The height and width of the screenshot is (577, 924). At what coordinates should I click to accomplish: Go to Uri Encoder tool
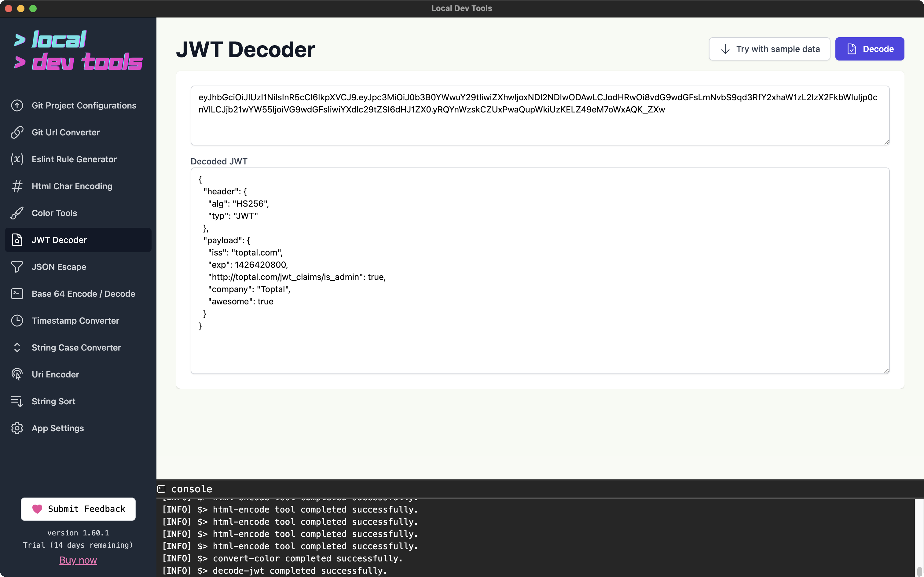[x=78, y=374]
